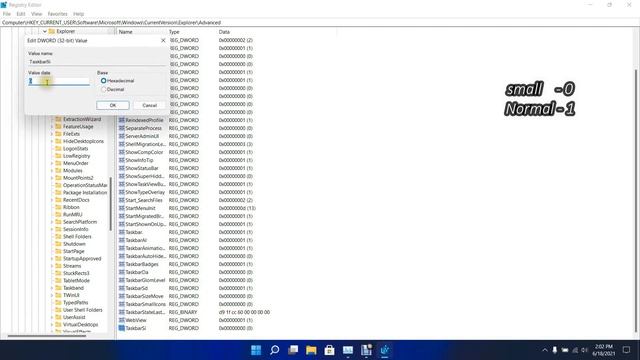Click the Registry Editor title bar icon

pos(4,5)
